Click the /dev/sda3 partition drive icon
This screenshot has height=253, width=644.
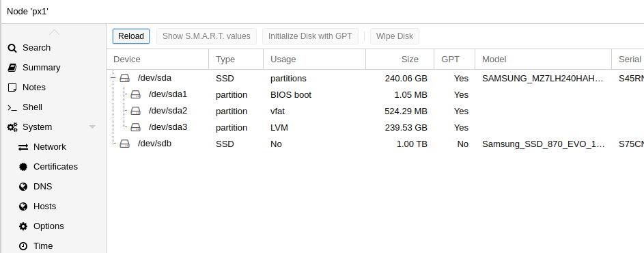135,128
